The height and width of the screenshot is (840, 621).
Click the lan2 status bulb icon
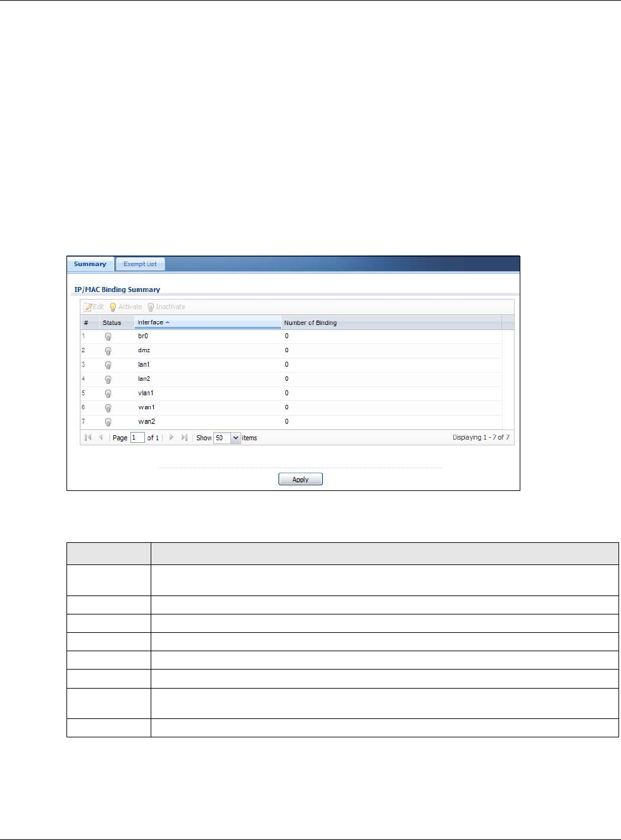tap(108, 379)
